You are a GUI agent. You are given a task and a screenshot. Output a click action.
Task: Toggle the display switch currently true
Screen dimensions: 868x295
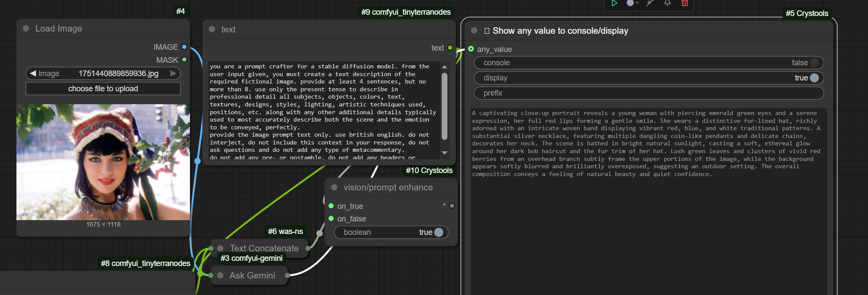tap(814, 78)
